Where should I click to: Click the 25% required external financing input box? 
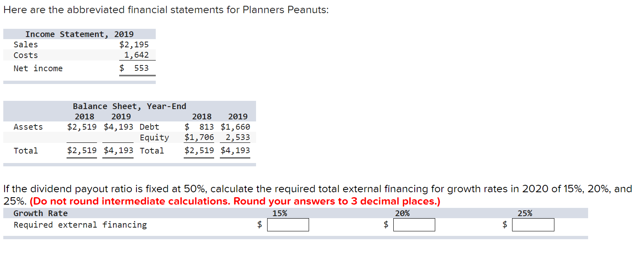[533, 225]
